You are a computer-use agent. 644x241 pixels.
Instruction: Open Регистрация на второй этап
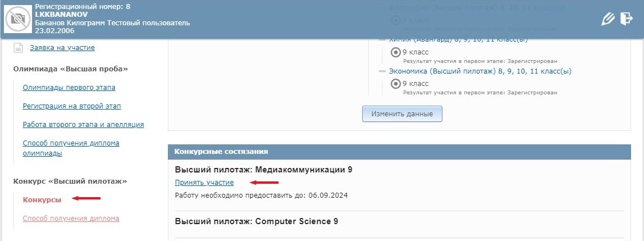tap(72, 106)
